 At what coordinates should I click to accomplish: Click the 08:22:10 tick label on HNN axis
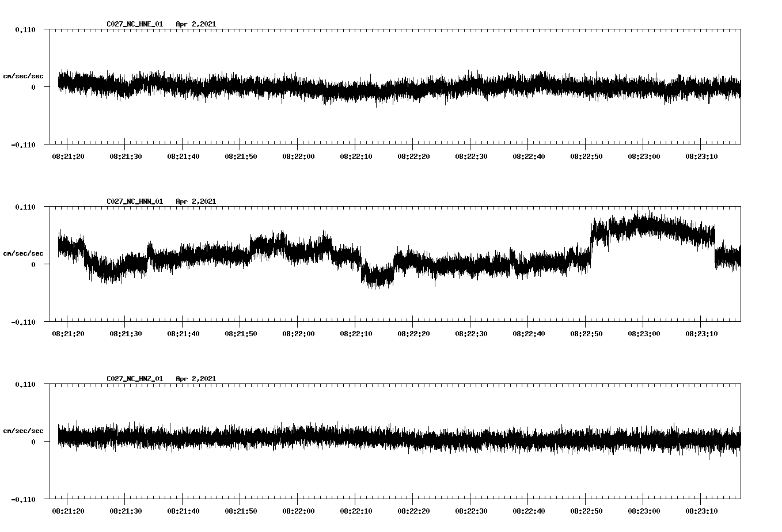[x=356, y=332]
